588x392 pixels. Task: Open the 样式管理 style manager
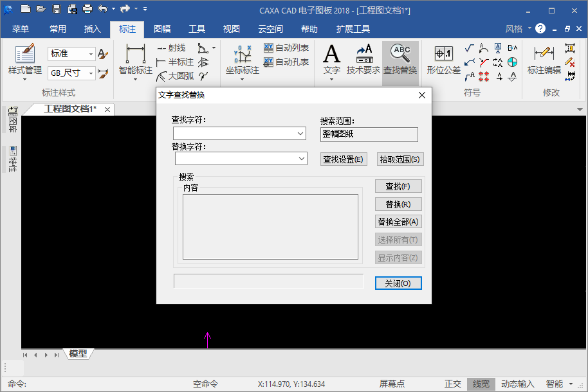pyautogui.click(x=24, y=62)
